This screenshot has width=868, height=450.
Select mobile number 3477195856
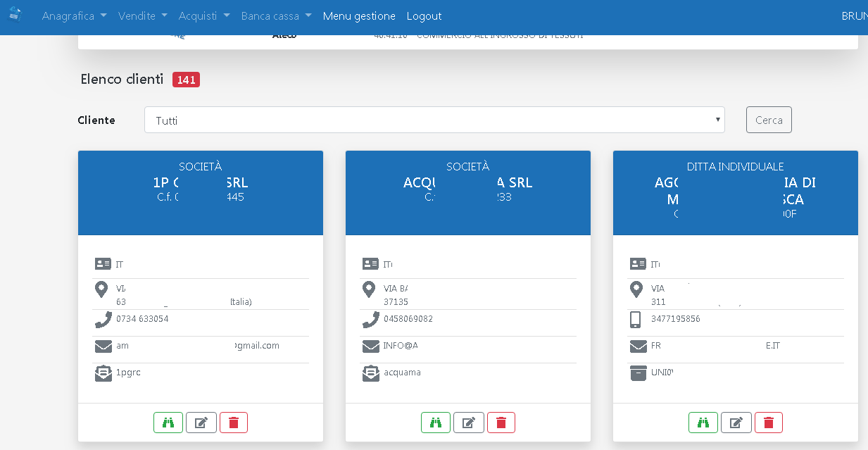676,319
